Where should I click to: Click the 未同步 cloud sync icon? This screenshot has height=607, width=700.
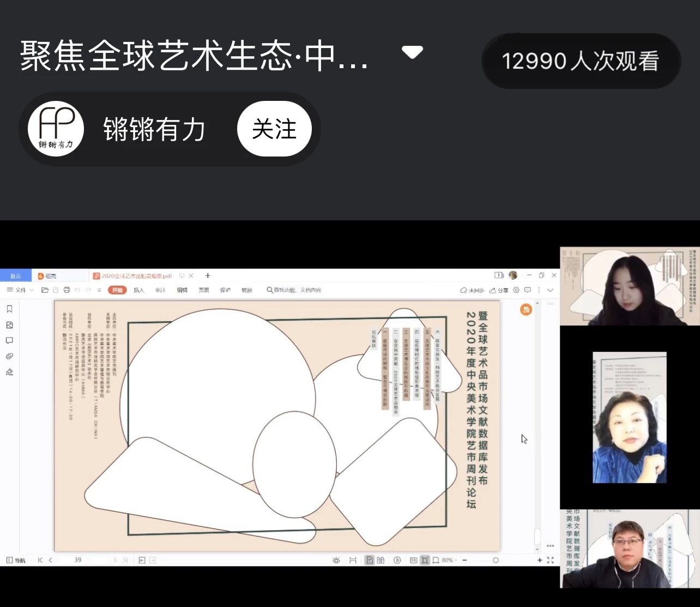tap(472, 290)
